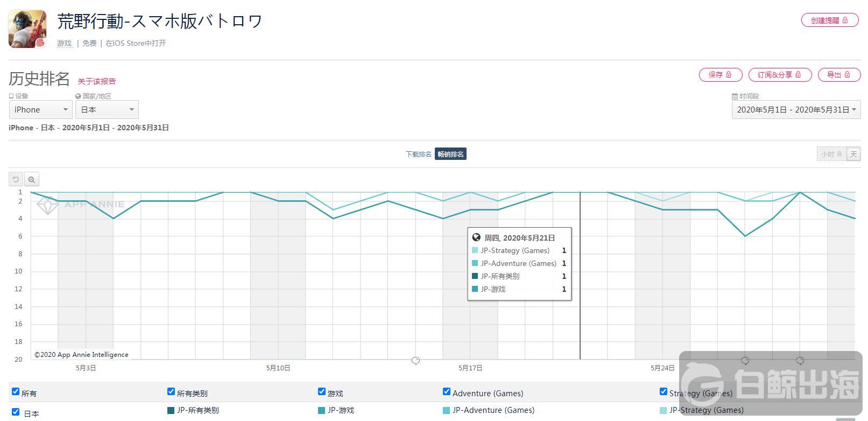Open the date range dropdown 2020年5月1日 - 2020年5月31日

796,110
